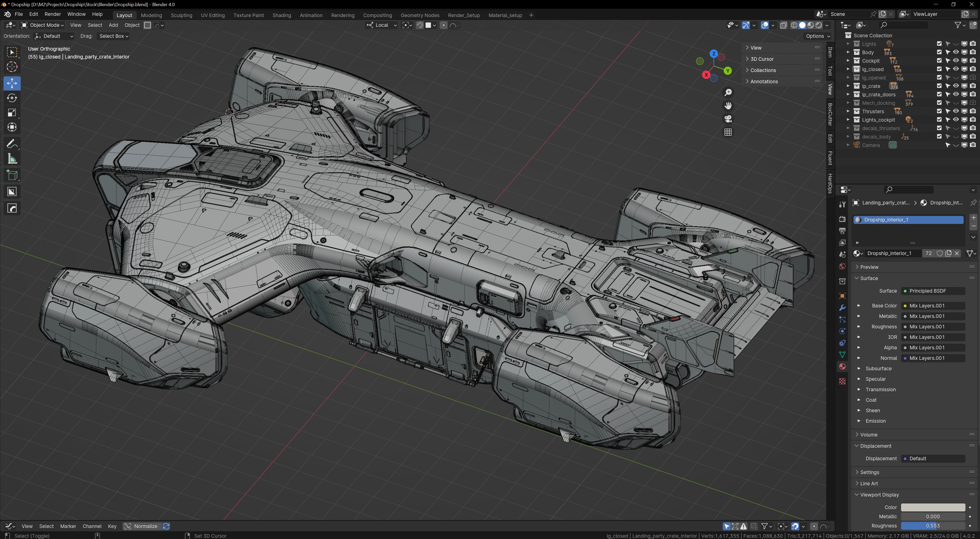This screenshot has width=980, height=539.
Task: Switch orthographic perspective grid icon
Action: pyautogui.click(x=728, y=132)
